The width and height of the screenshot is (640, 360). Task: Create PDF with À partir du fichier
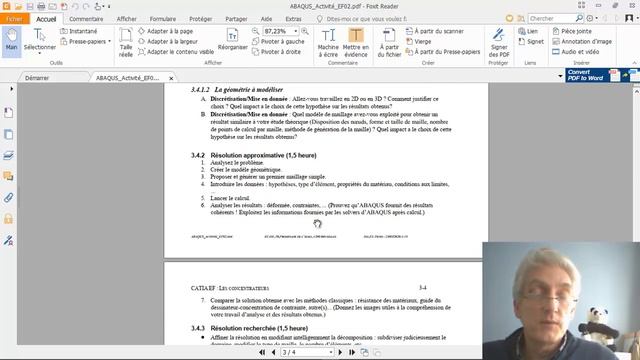coord(389,43)
